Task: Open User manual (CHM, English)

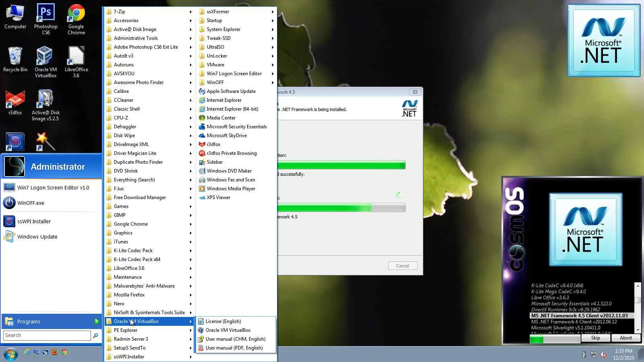Action: click(x=235, y=339)
